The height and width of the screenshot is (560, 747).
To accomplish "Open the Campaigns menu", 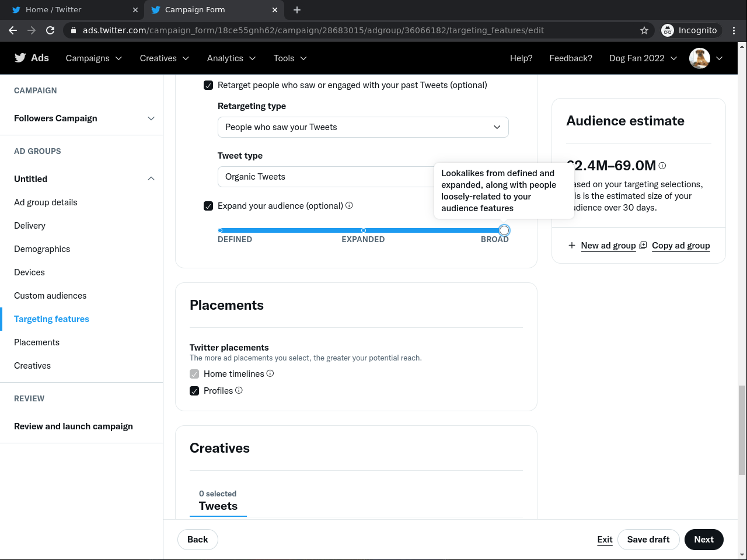I will [x=93, y=58].
